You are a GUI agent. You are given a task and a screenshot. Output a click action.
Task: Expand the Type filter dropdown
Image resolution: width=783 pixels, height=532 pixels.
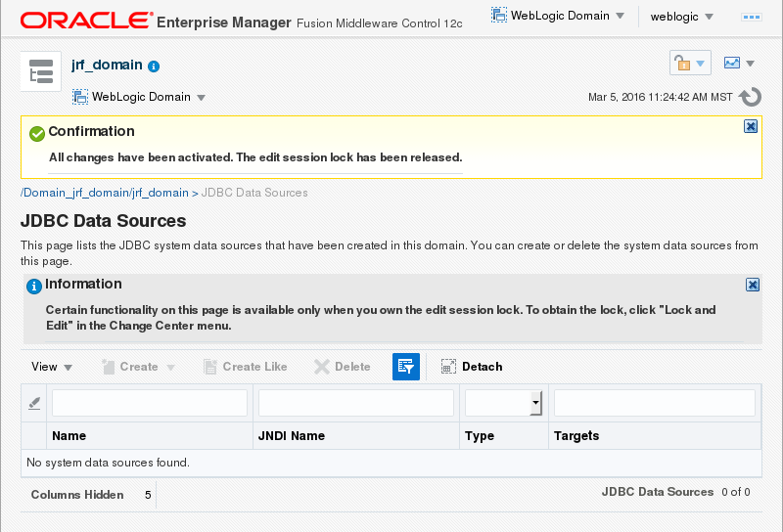pyautogui.click(x=535, y=403)
